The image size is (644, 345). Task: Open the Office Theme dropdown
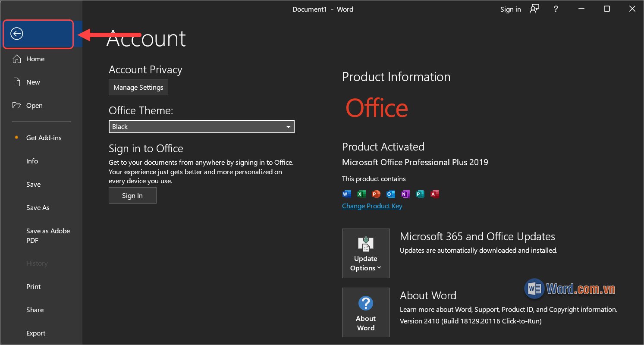[x=201, y=127]
